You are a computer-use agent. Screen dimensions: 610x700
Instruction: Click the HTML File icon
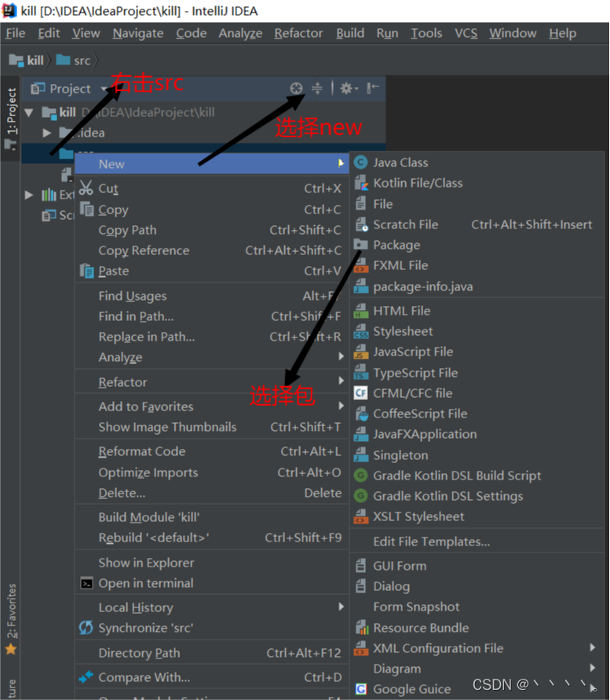[360, 311]
